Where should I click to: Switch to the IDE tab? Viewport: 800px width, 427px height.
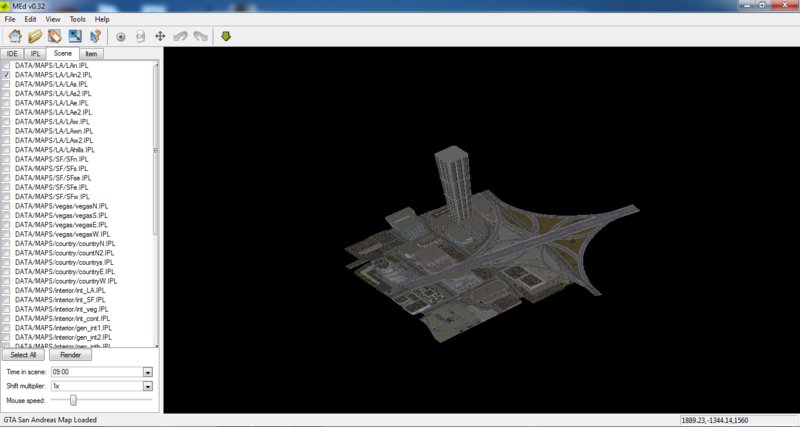[x=12, y=54]
